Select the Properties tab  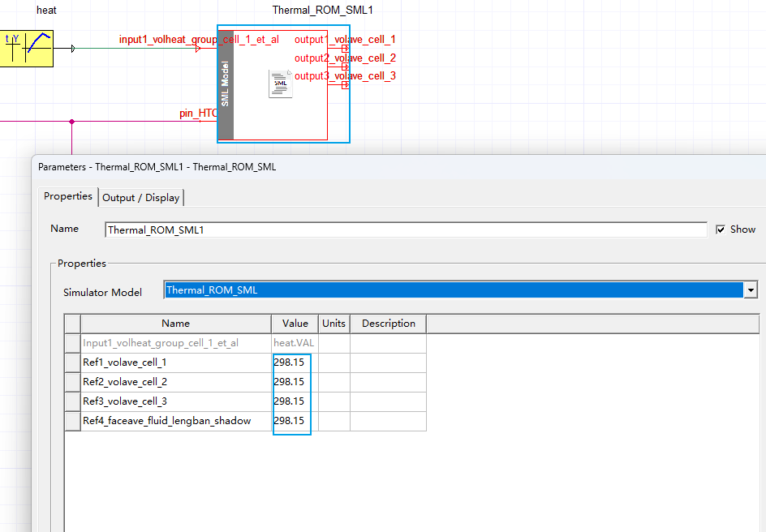click(x=68, y=196)
